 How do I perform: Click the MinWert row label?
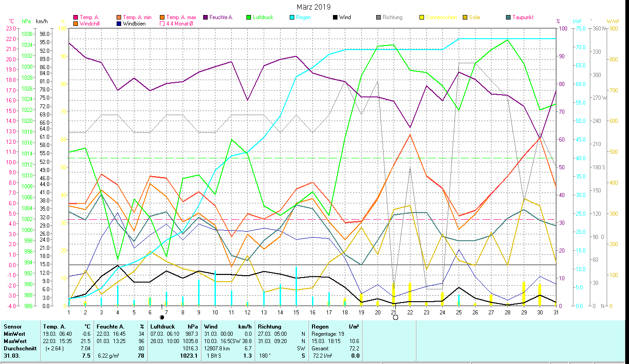click(14, 334)
